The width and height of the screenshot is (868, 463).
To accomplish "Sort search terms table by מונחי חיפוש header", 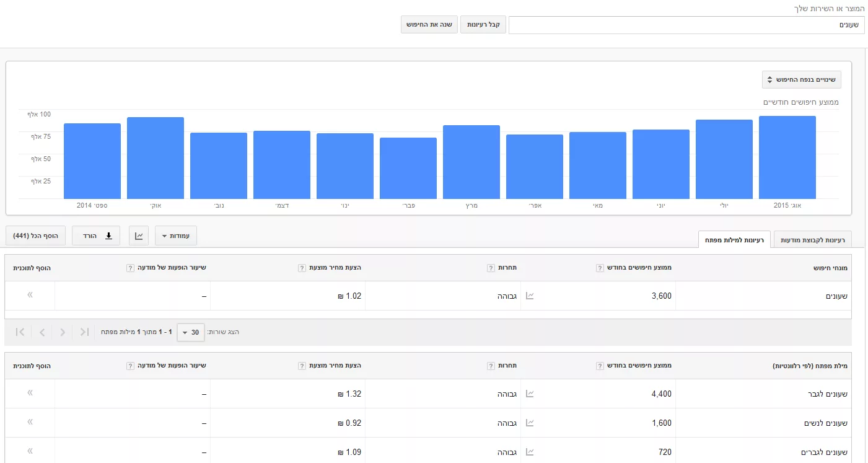I will point(830,268).
